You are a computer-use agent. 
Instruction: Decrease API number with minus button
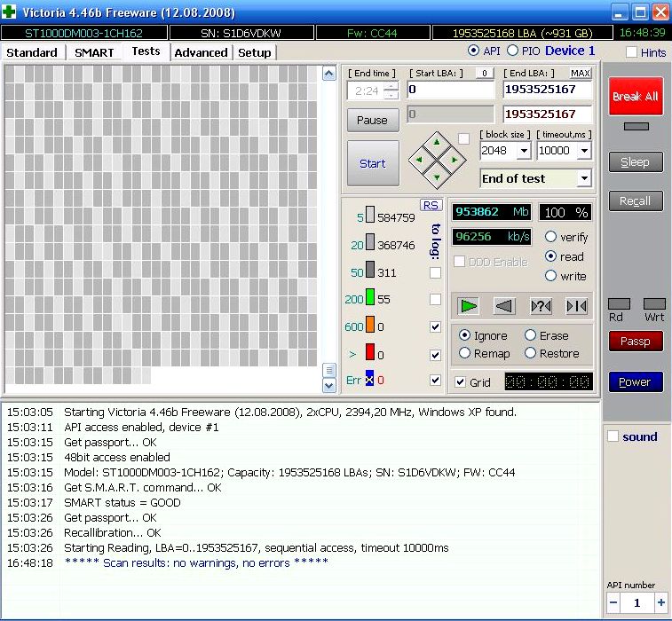(x=613, y=602)
